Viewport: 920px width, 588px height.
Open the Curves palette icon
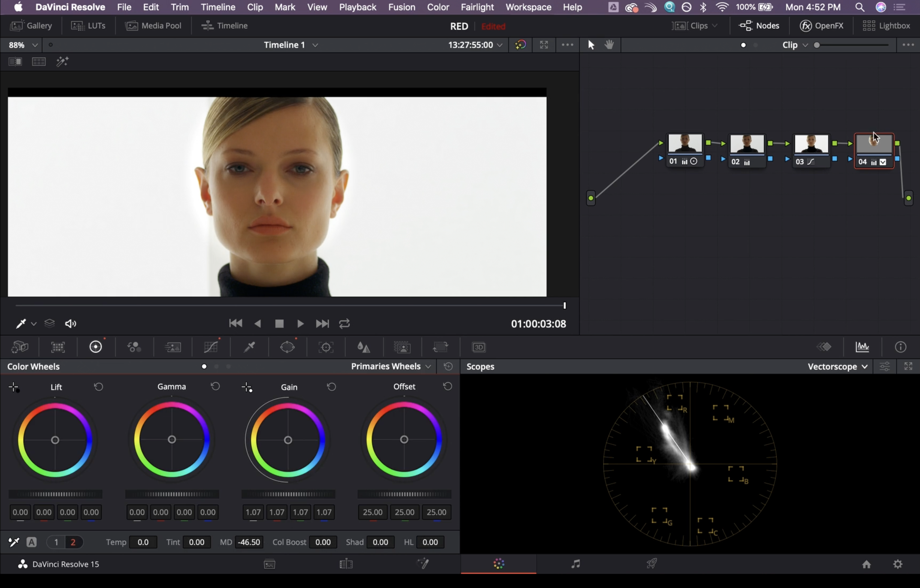click(210, 347)
